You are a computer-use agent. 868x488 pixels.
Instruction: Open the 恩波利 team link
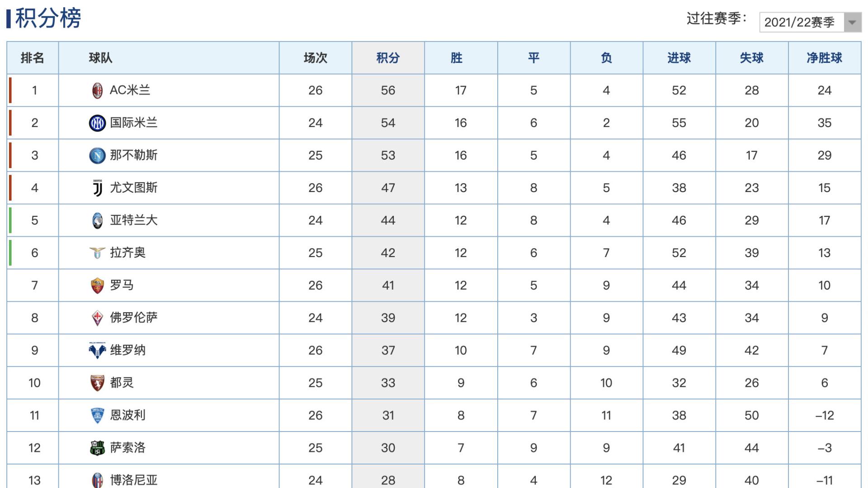click(x=128, y=415)
